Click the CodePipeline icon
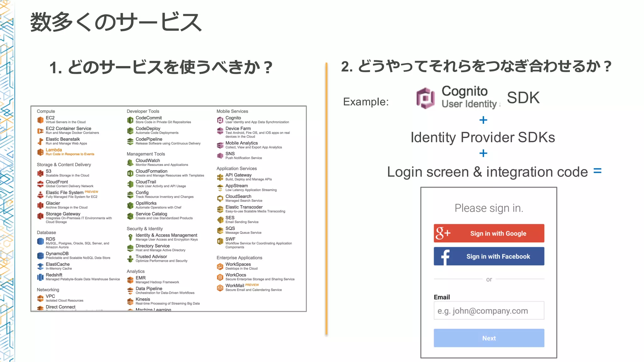This screenshot has height=362, width=644. click(130, 141)
